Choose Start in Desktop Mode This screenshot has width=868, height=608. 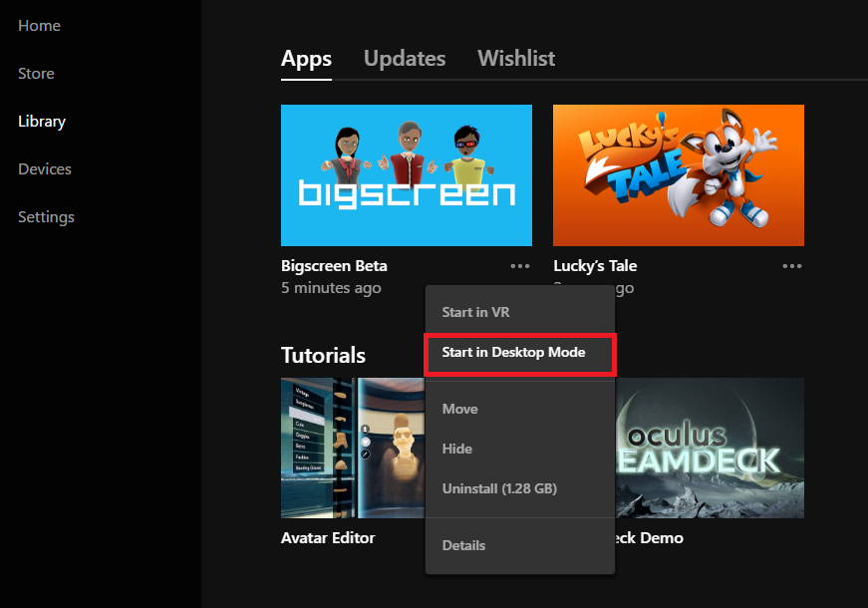(520, 353)
